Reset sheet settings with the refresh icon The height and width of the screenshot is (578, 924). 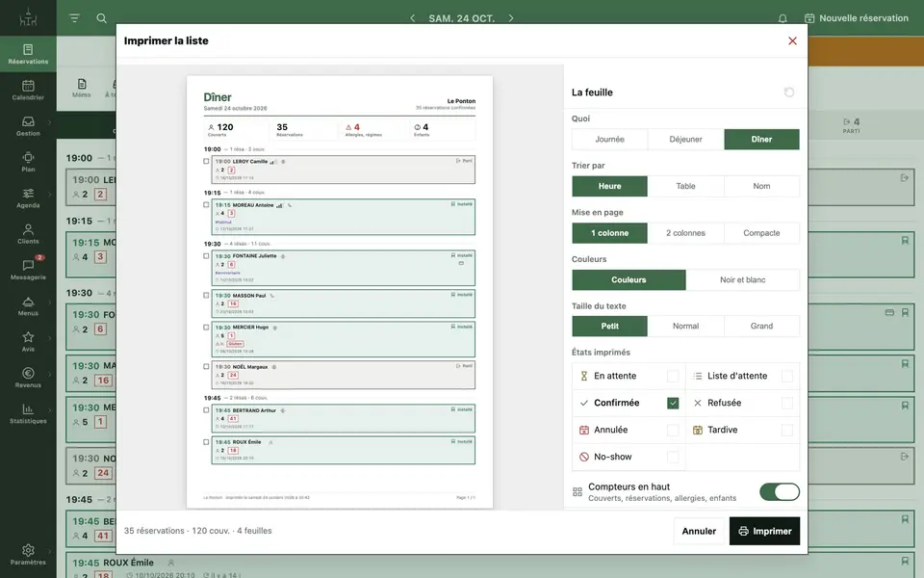789,92
